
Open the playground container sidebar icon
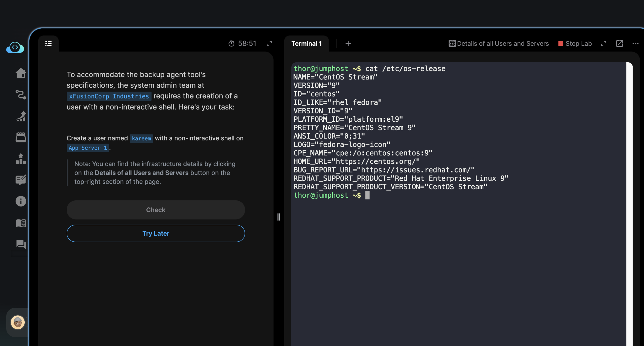point(21,137)
